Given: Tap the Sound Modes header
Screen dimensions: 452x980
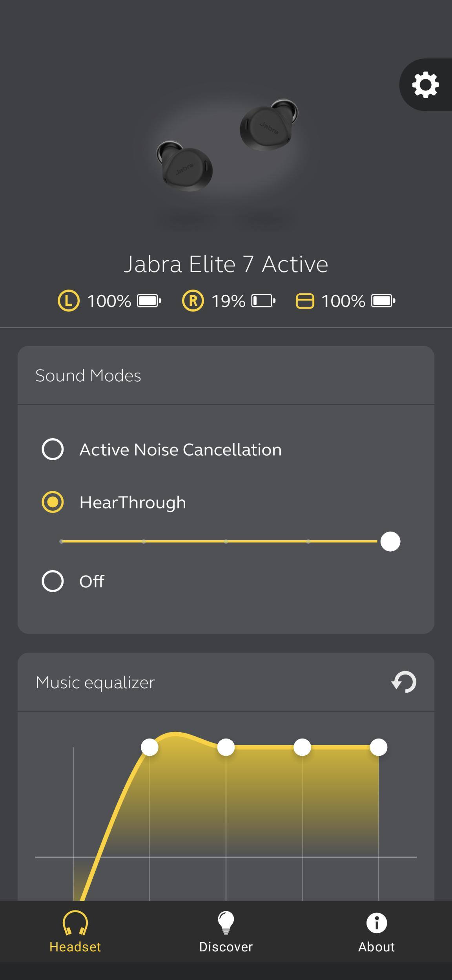Looking at the screenshot, I should tap(88, 376).
